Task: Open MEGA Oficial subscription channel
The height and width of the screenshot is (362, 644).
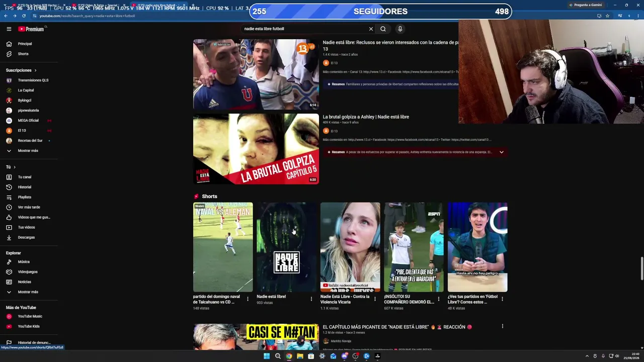Action: (29, 121)
